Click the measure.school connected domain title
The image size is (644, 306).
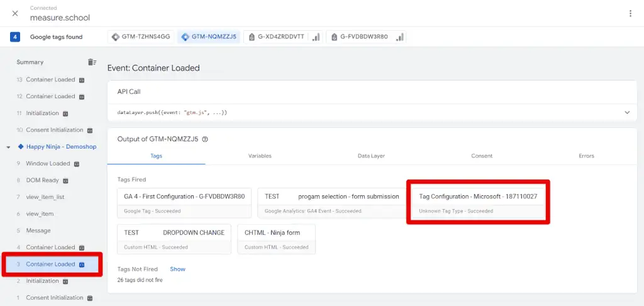click(x=60, y=18)
